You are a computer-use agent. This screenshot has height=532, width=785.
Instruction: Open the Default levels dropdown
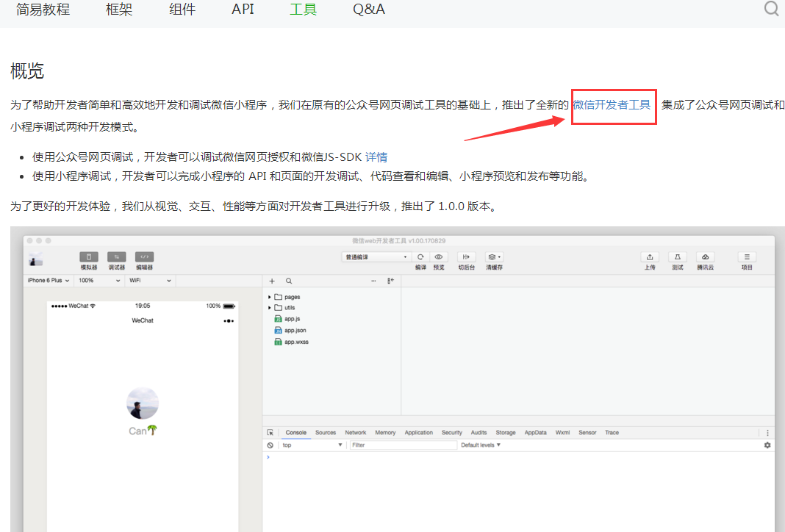[481, 445]
